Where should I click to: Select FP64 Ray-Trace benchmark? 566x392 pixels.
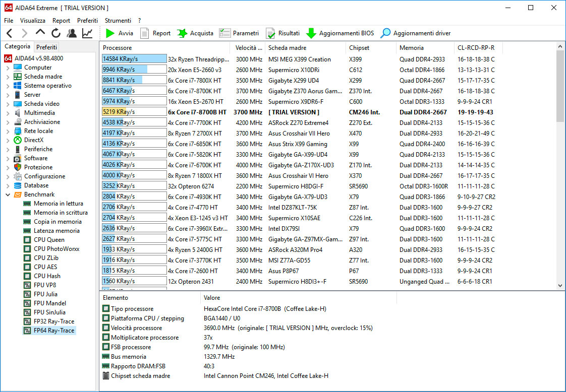pos(54,331)
